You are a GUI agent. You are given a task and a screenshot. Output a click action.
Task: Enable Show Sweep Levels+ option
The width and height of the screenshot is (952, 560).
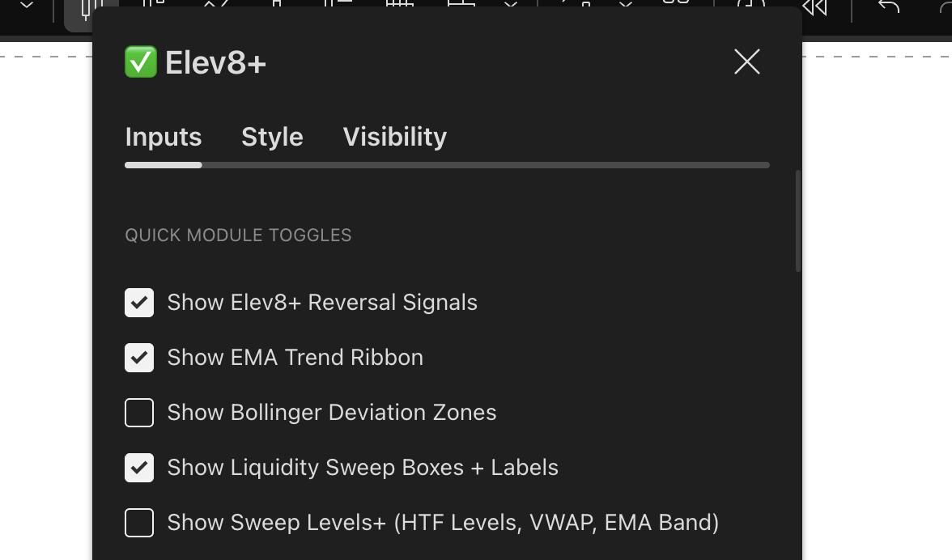[139, 523]
